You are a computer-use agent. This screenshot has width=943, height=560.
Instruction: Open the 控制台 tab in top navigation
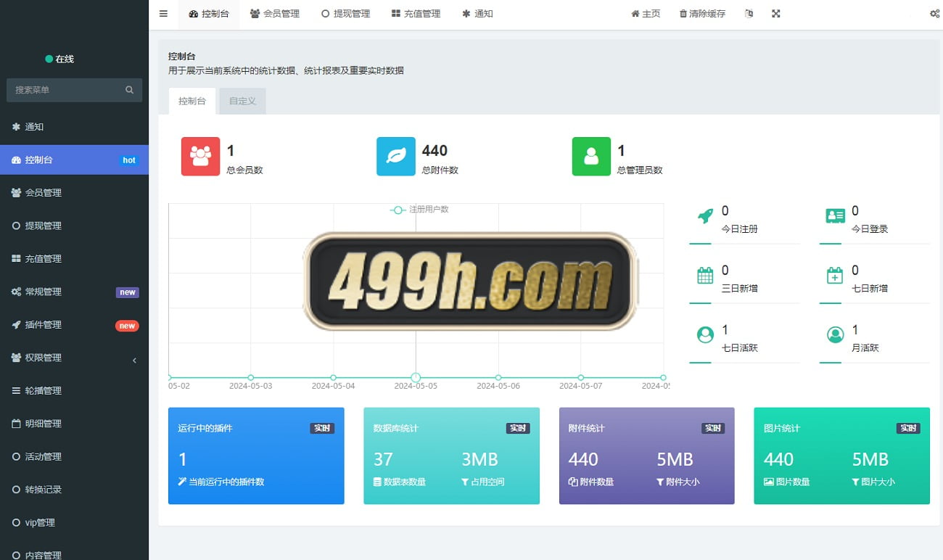tap(209, 14)
